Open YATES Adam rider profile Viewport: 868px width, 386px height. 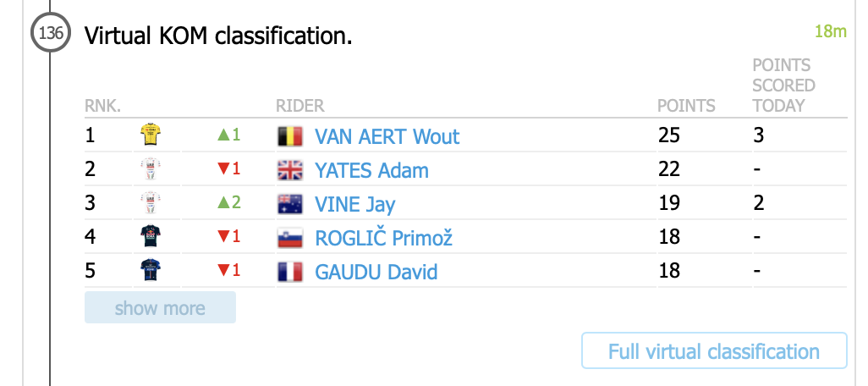[x=371, y=170]
